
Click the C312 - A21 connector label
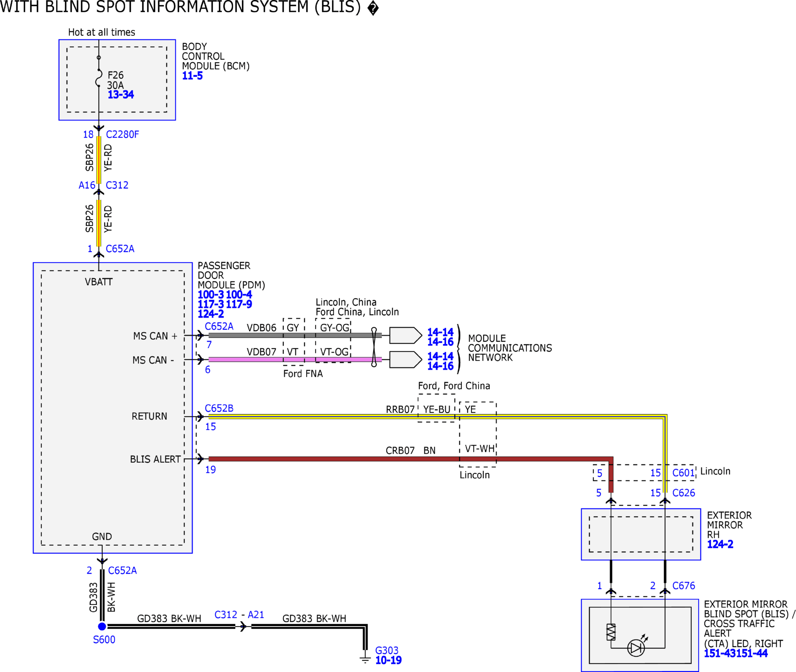click(x=239, y=614)
